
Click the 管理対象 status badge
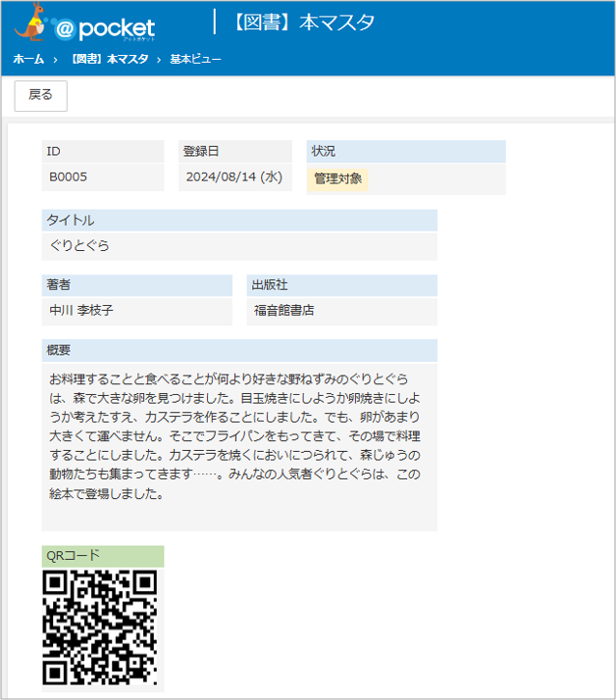337,179
